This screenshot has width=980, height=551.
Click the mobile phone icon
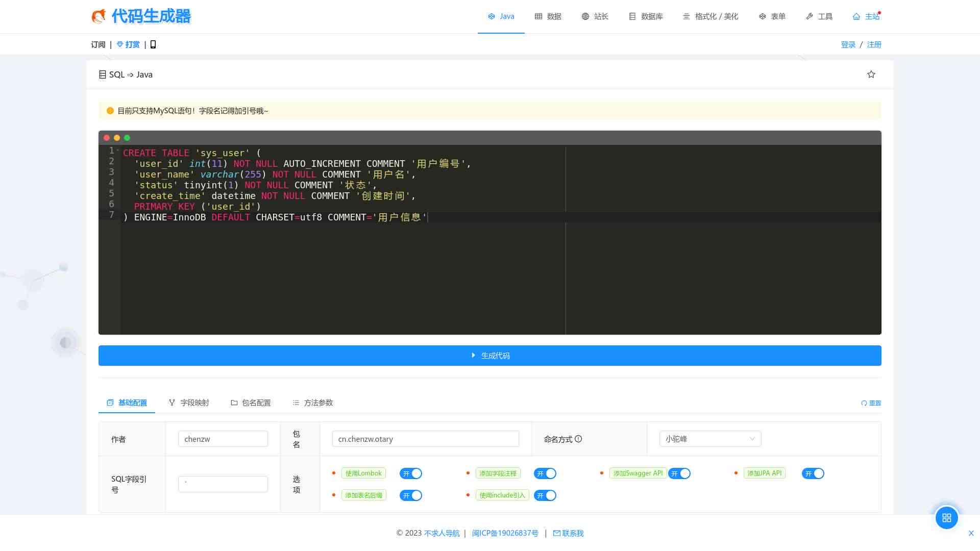click(x=153, y=44)
